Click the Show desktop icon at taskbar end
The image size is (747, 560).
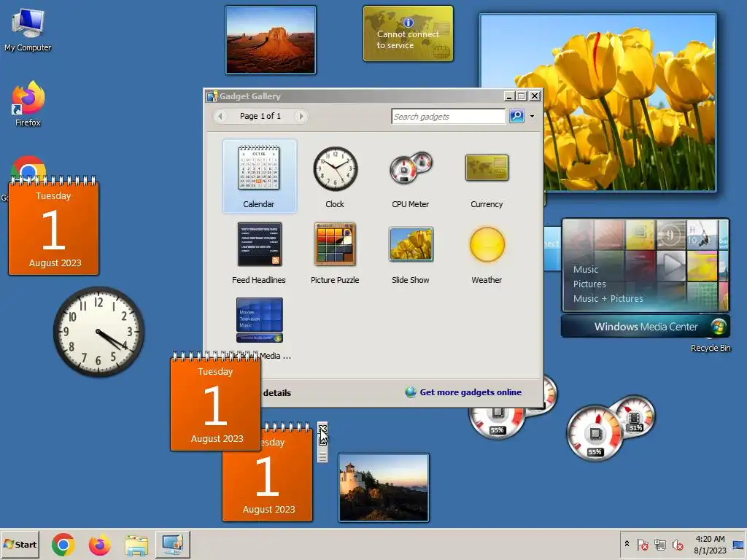point(738,544)
